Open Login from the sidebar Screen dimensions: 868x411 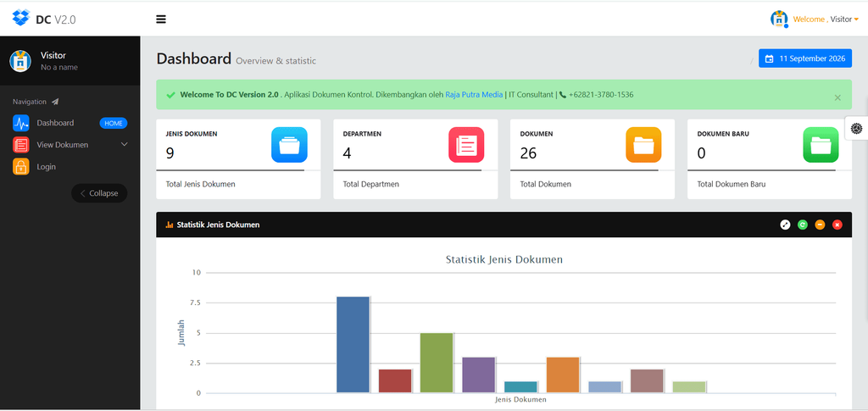click(x=47, y=166)
